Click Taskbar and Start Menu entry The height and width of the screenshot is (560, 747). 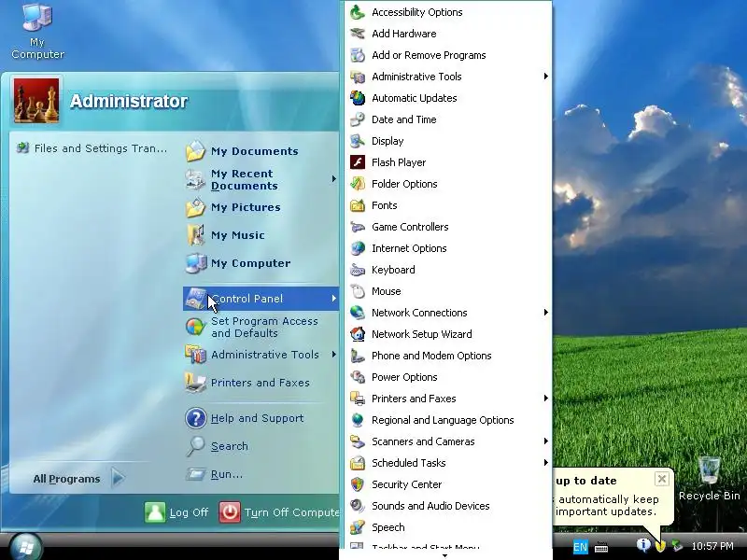click(x=445, y=547)
